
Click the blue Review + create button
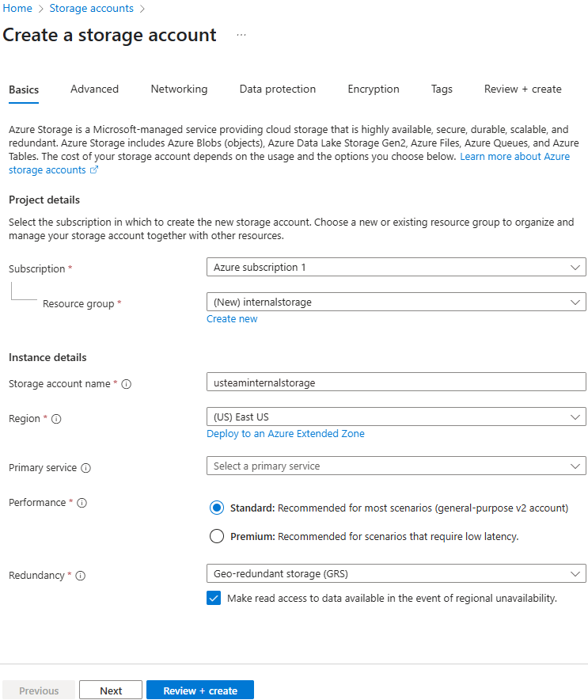tap(200, 690)
